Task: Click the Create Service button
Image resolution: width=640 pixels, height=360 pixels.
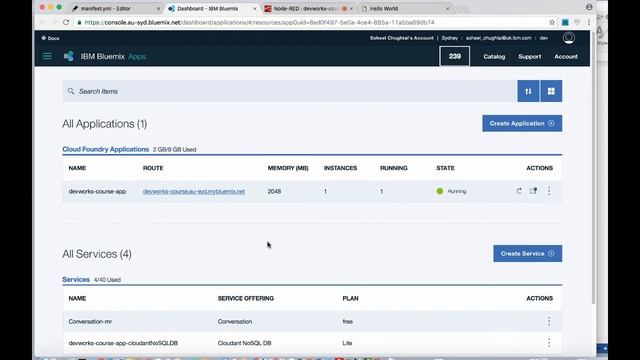Action: pyautogui.click(x=527, y=253)
